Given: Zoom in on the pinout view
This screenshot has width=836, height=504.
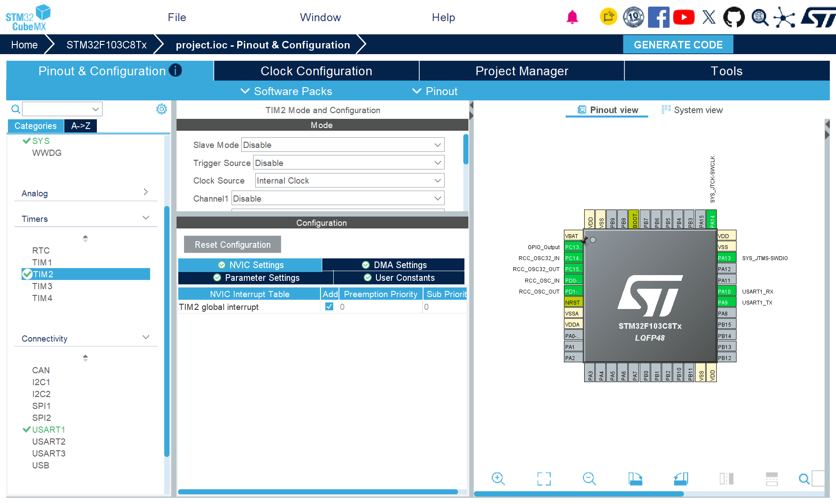Looking at the screenshot, I should point(498,478).
